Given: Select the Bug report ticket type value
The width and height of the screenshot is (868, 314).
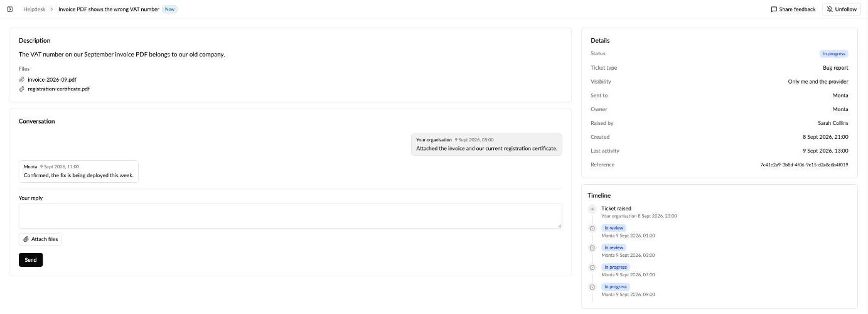Looking at the screenshot, I should coord(835,68).
